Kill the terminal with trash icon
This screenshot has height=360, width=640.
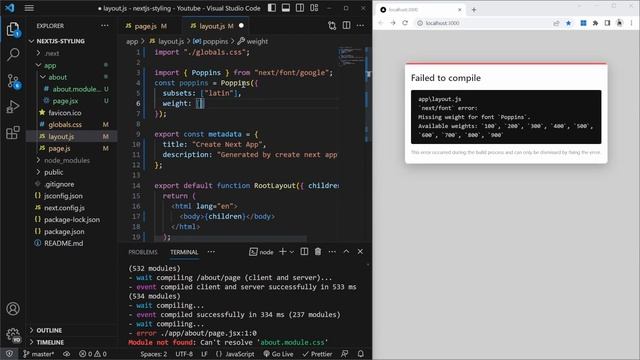click(x=318, y=252)
